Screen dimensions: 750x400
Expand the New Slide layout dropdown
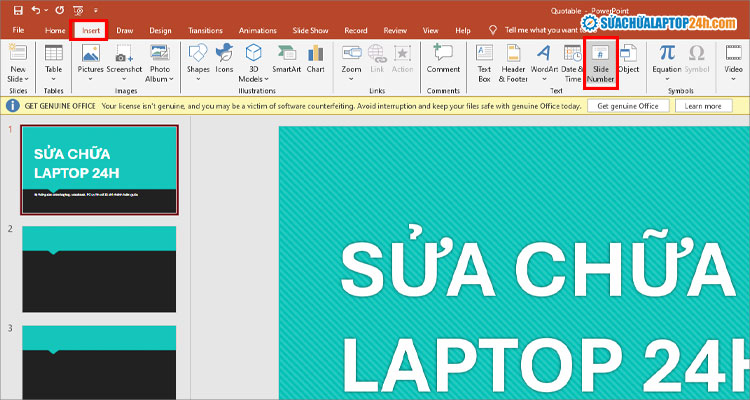[18, 79]
